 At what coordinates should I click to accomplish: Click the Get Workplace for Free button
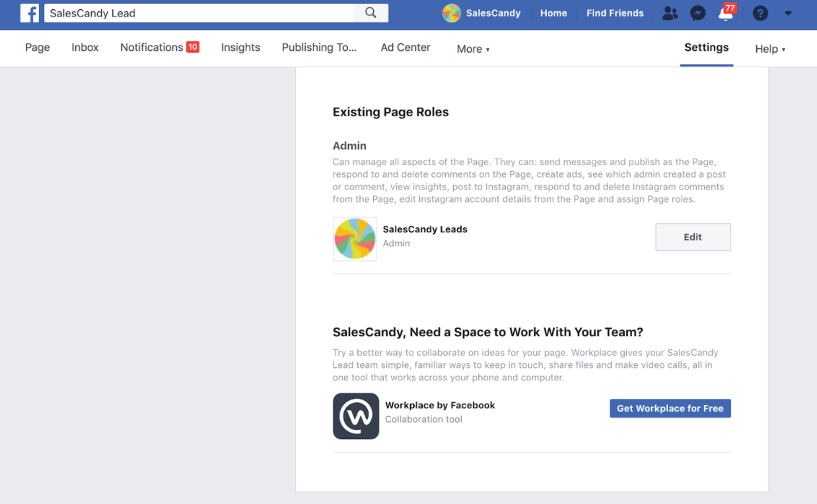coord(670,408)
